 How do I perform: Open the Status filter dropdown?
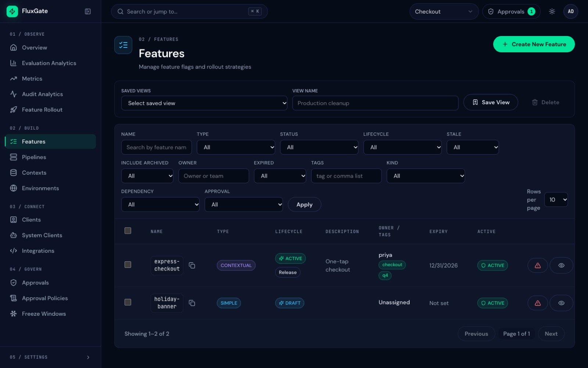319,147
